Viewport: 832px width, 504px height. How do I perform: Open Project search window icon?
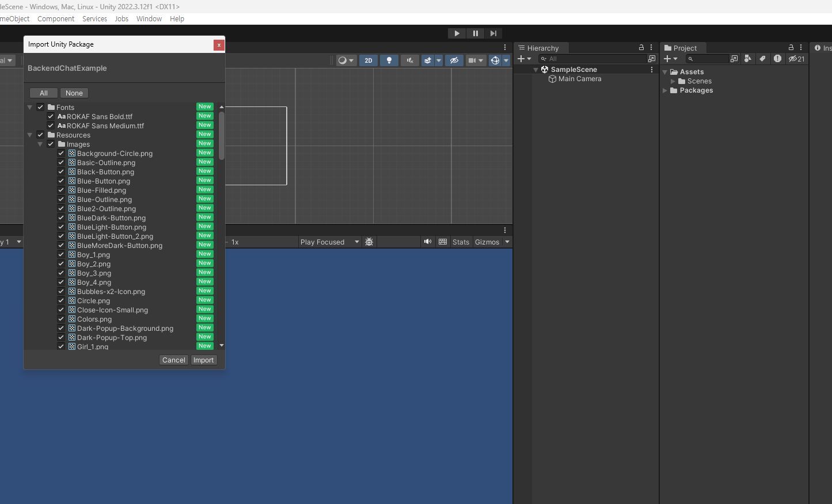[x=734, y=59]
